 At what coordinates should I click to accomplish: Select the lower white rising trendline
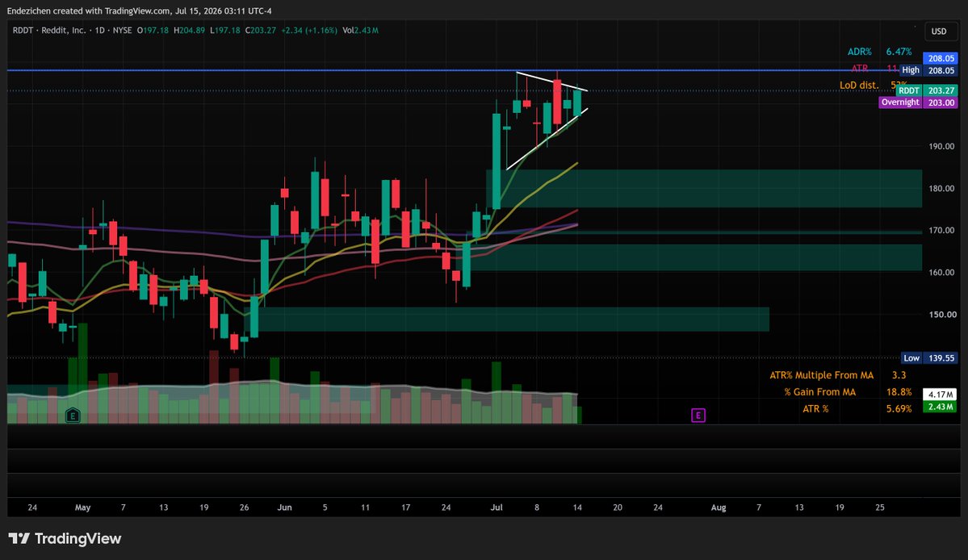tap(547, 140)
